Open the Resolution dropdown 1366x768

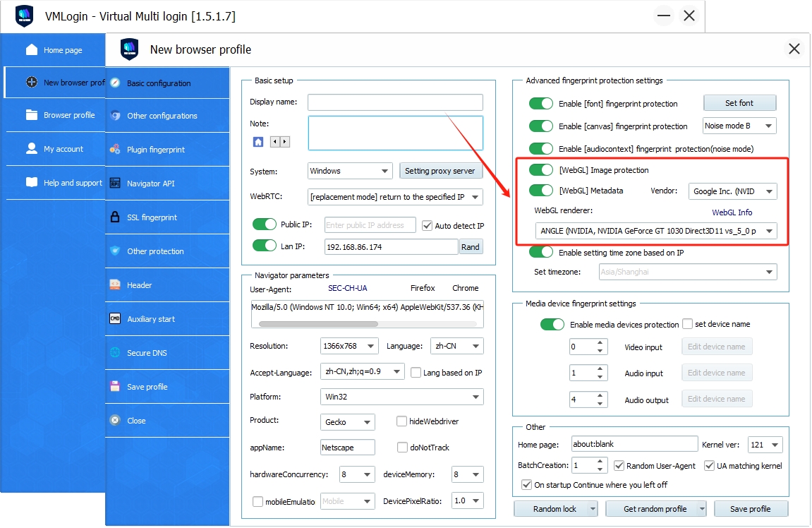point(348,347)
